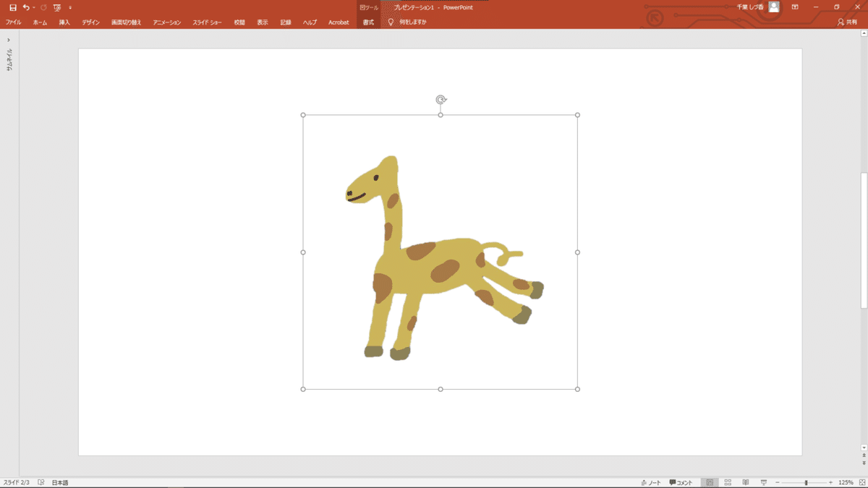Select the 画面切り替え tab
The width and height of the screenshot is (868, 488).
click(127, 22)
